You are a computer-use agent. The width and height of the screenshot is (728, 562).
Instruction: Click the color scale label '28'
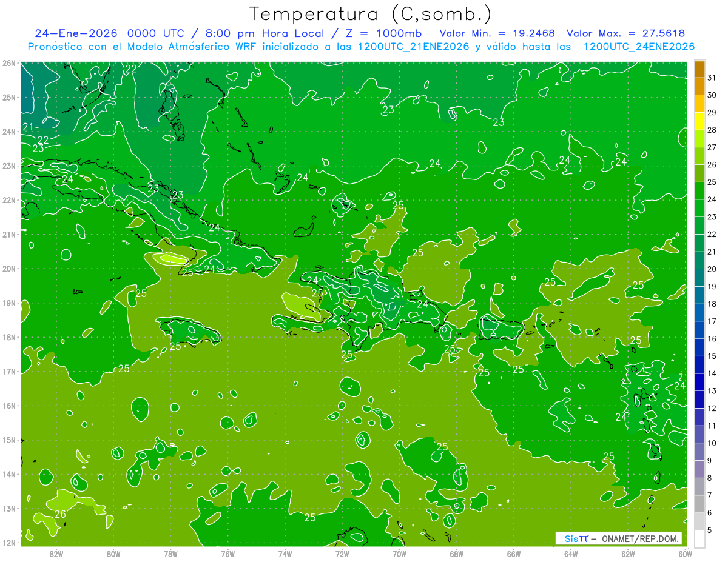pyautogui.click(x=712, y=130)
